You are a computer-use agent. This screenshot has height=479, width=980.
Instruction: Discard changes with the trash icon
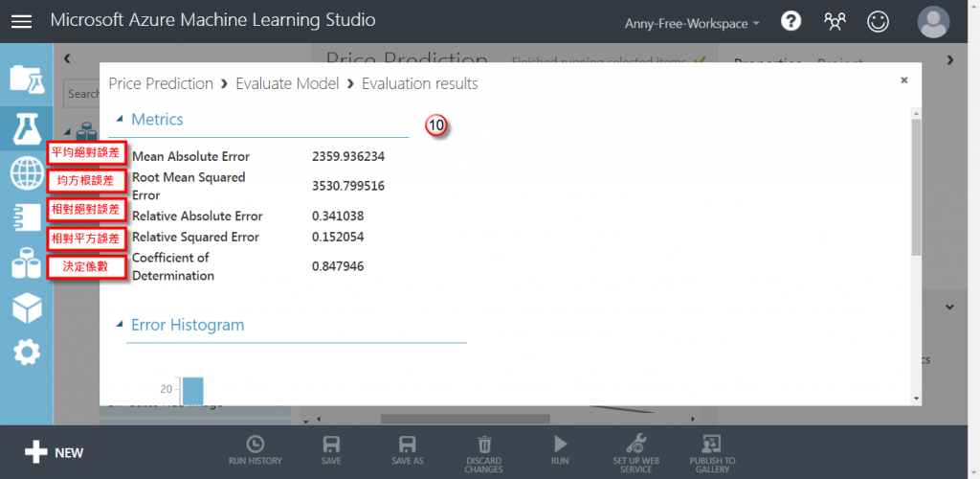pos(483,454)
